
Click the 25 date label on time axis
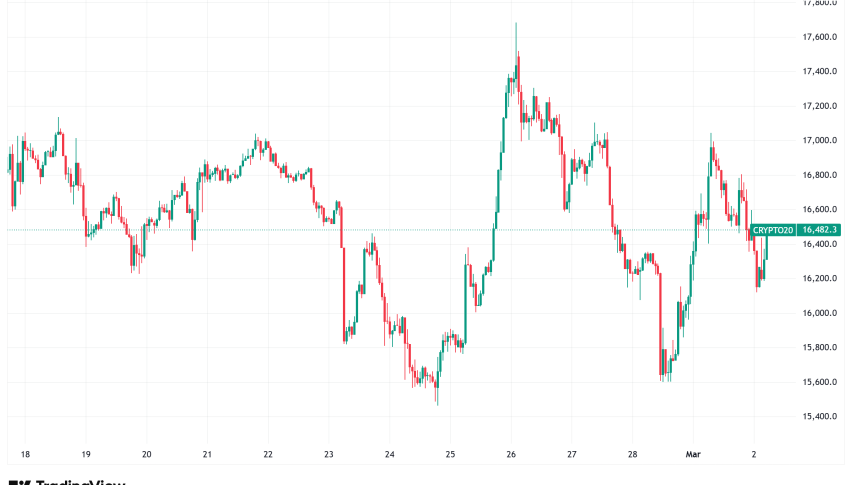(451, 452)
